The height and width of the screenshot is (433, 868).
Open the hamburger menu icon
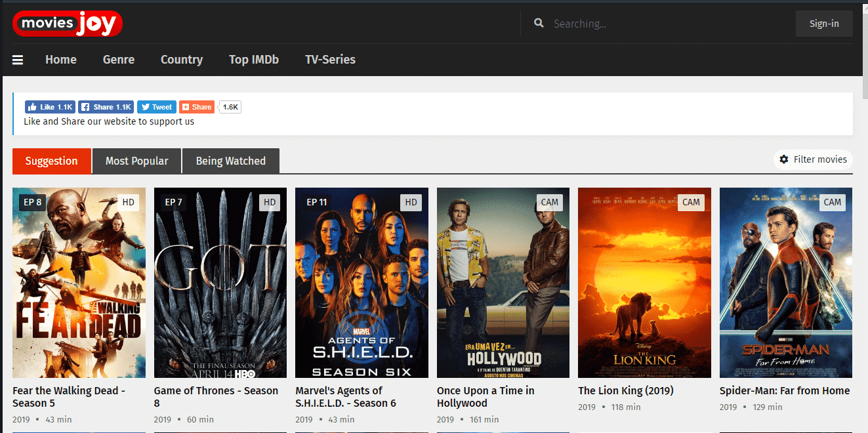point(18,60)
